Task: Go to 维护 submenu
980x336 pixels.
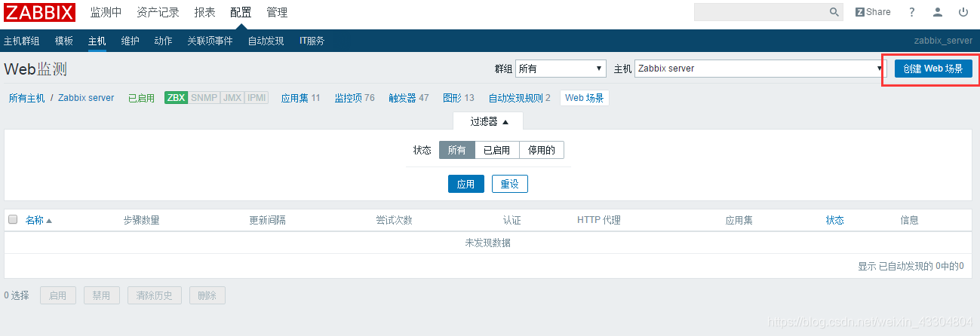Action: point(130,41)
